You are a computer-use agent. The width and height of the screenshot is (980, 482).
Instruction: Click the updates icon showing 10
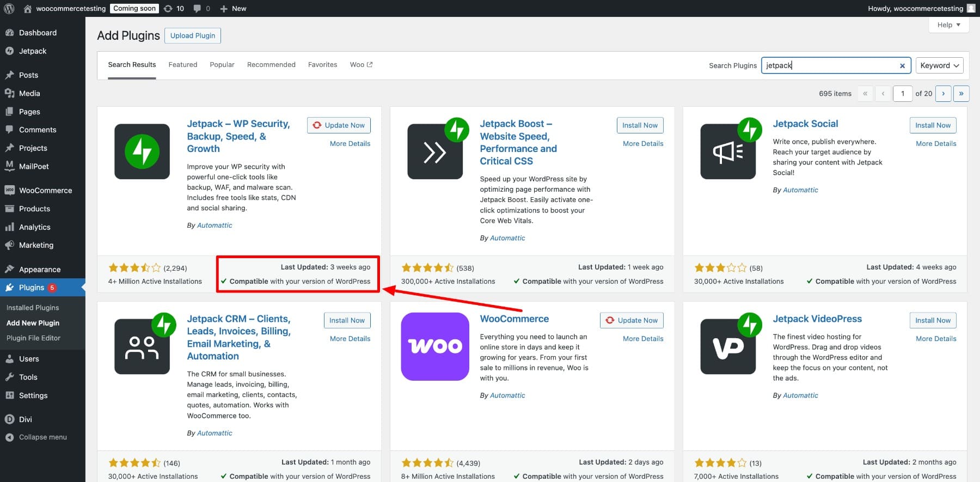[168, 8]
